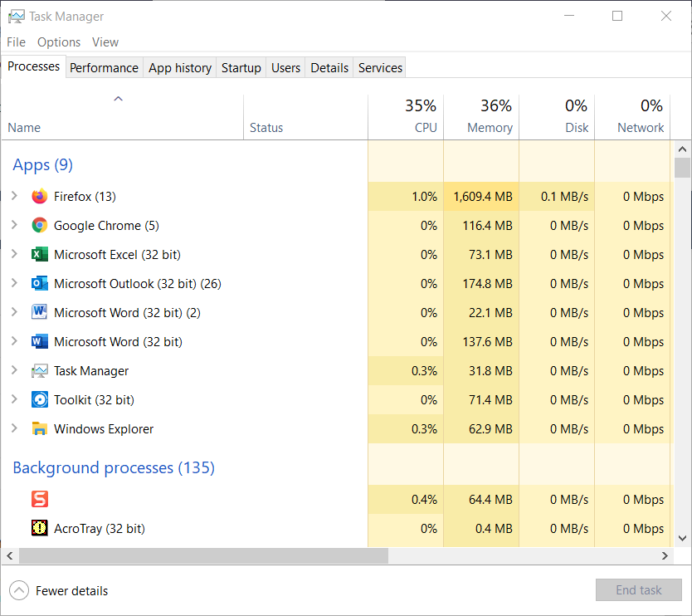Click the Apps (9) group heading
Viewport: 692px width, 616px height.
[x=43, y=164]
